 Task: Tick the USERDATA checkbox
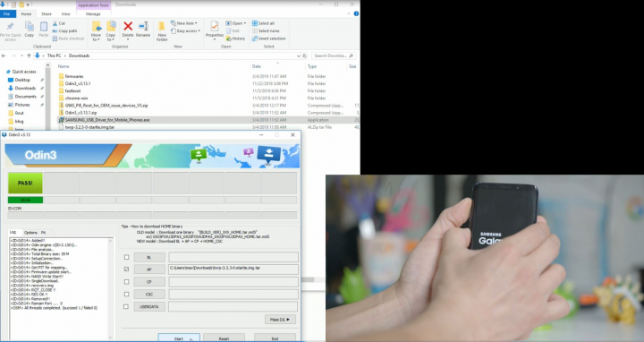click(126, 307)
